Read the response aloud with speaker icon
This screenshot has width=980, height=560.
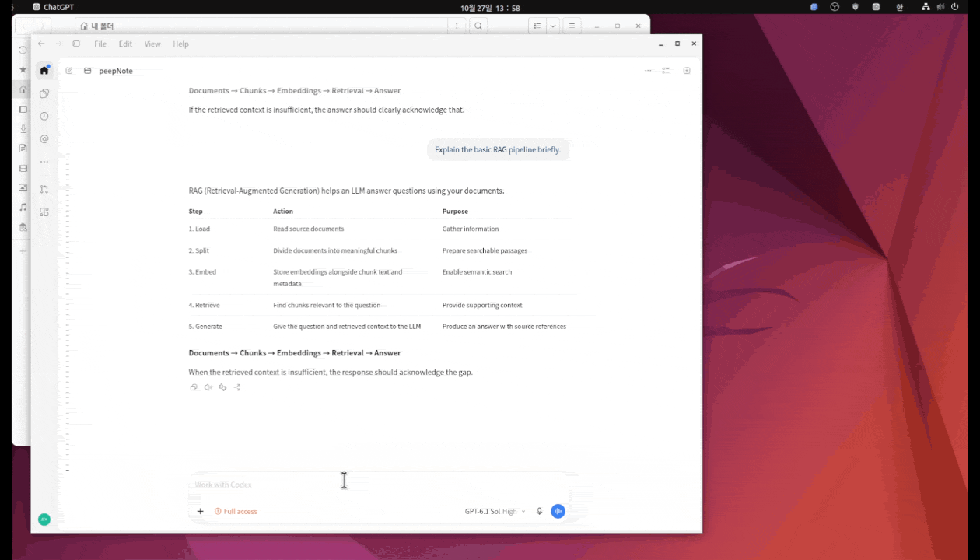(208, 387)
